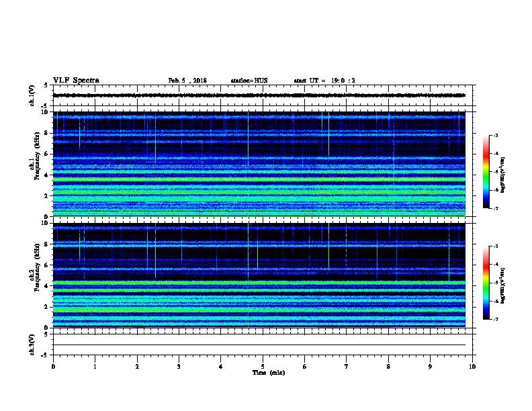This screenshot has width=532, height=411.
Task: Click time axis tick label "8"
Action: (388, 367)
